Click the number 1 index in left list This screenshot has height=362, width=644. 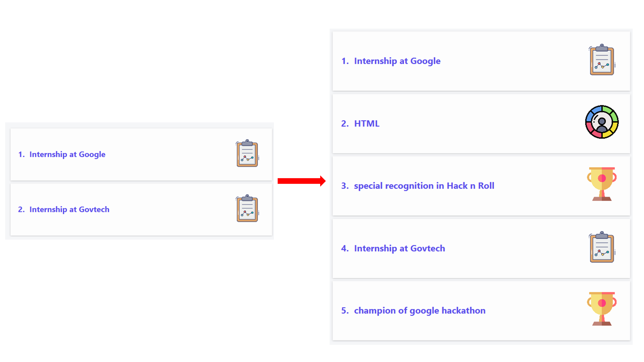pyautogui.click(x=21, y=154)
